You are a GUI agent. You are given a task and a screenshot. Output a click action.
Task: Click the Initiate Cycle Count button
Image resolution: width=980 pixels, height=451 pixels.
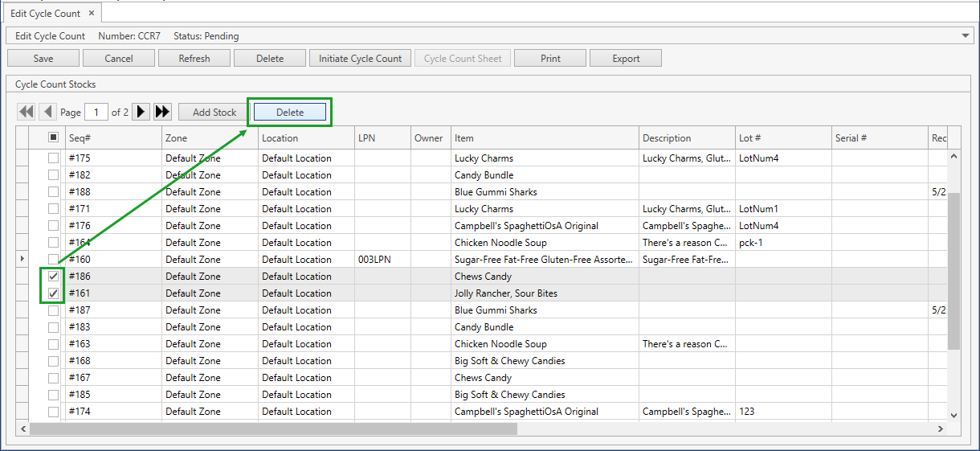point(360,59)
